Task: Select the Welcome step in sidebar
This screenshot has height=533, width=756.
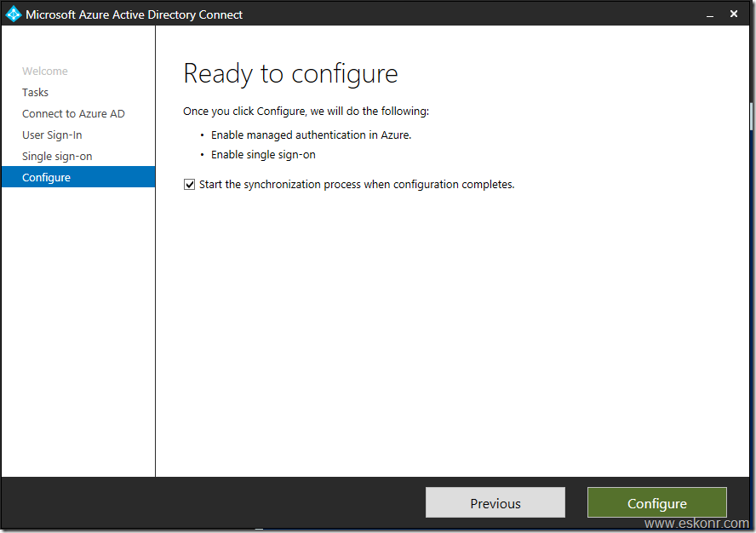Action: [x=45, y=71]
